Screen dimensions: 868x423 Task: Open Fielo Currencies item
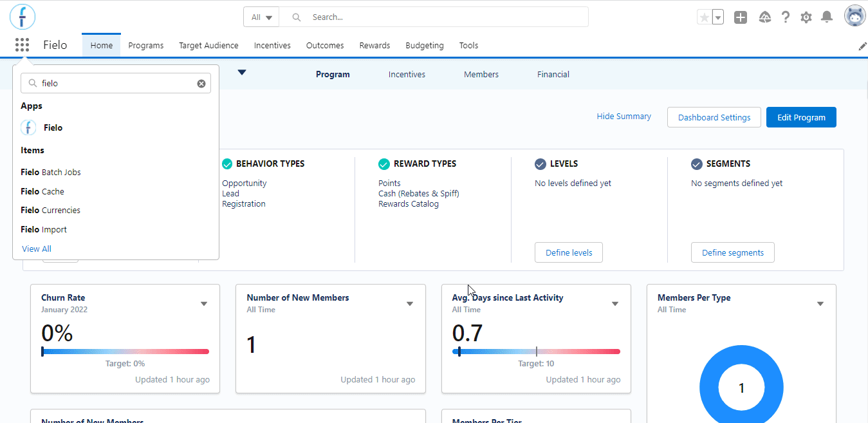point(50,210)
